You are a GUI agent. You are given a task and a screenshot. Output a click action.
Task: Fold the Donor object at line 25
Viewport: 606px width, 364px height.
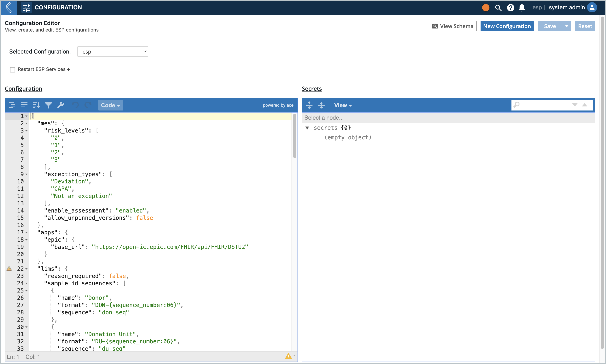point(26,291)
